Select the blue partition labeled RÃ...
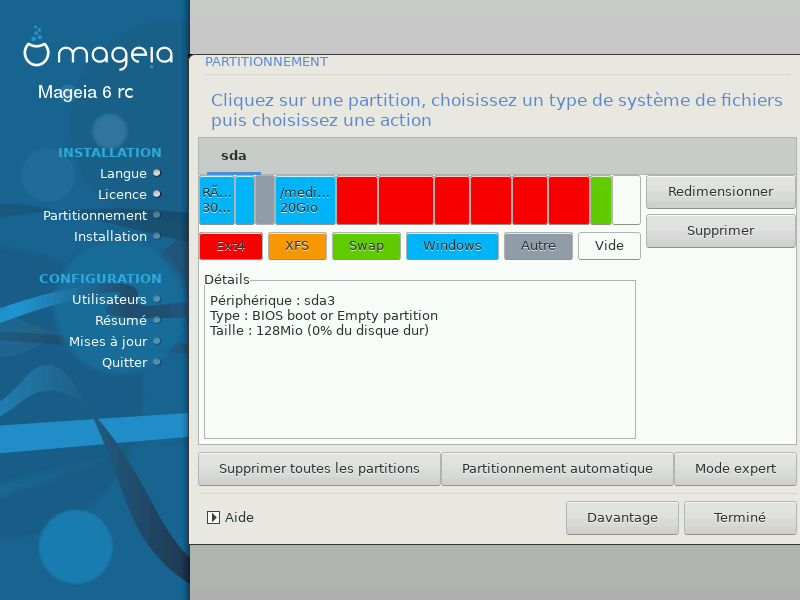This screenshot has width=800, height=600. (217, 200)
